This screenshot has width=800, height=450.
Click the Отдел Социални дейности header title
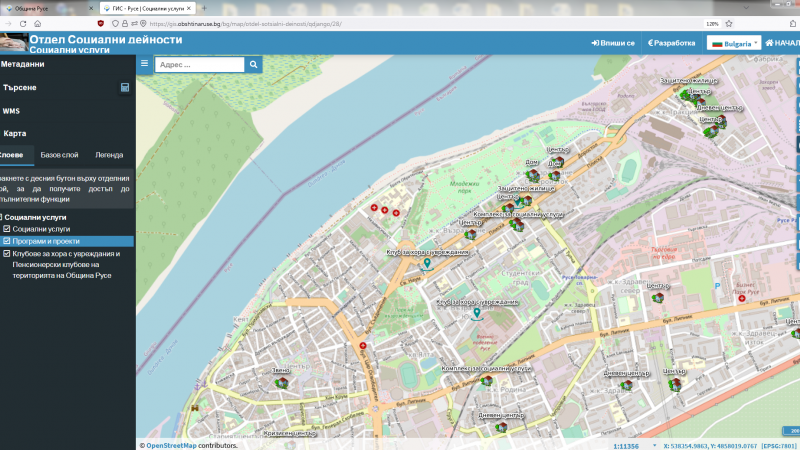pyautogui.click(x=106, y=39)
